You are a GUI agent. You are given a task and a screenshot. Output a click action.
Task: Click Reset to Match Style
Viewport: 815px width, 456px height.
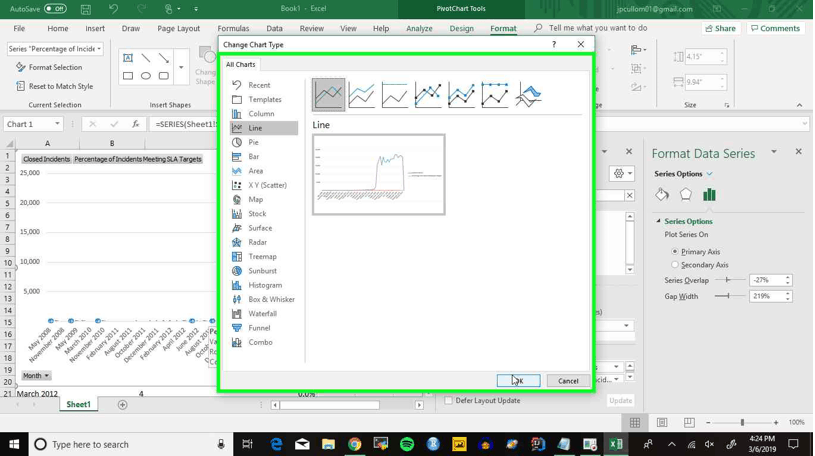coord(54,86)
